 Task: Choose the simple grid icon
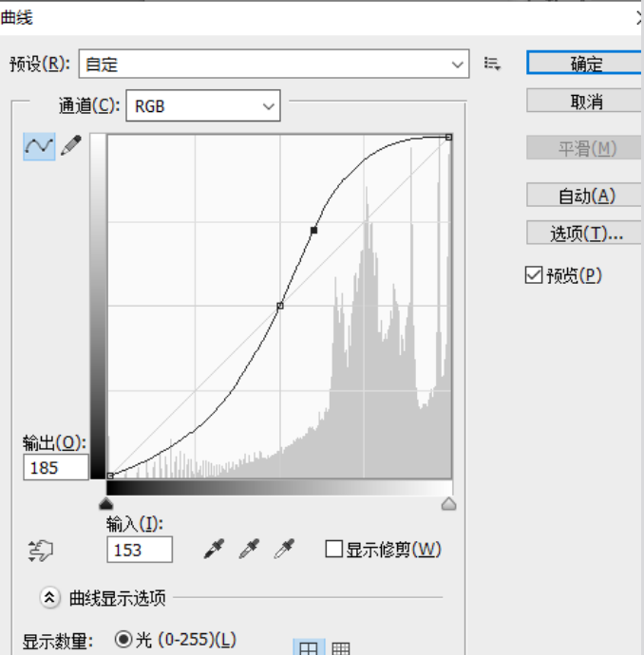tap(309, 647)
